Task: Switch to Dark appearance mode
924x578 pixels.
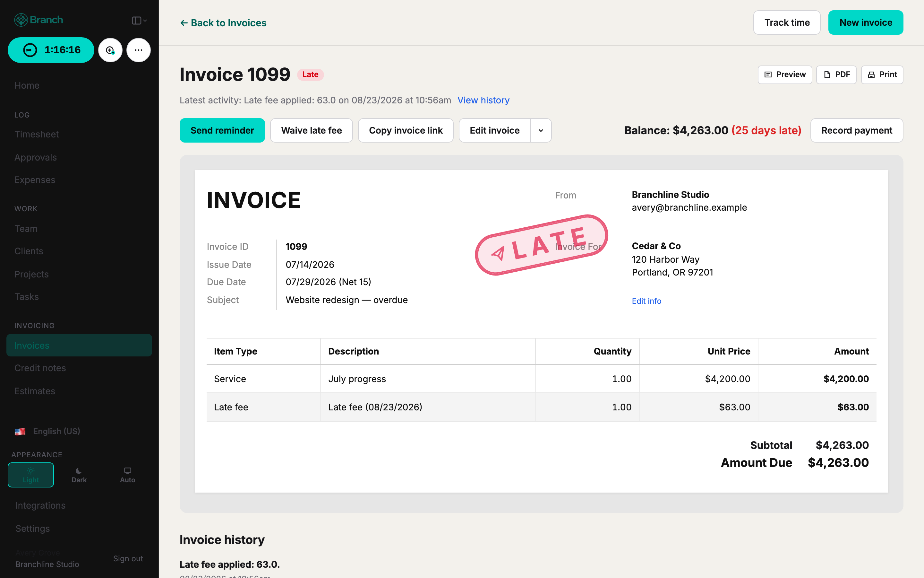Action: point(79,475)
